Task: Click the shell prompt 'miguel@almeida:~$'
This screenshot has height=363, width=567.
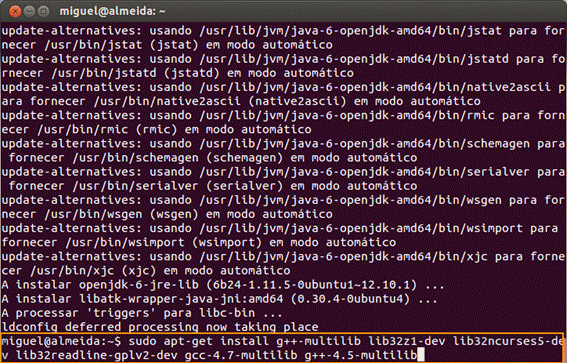Action: 62,341
